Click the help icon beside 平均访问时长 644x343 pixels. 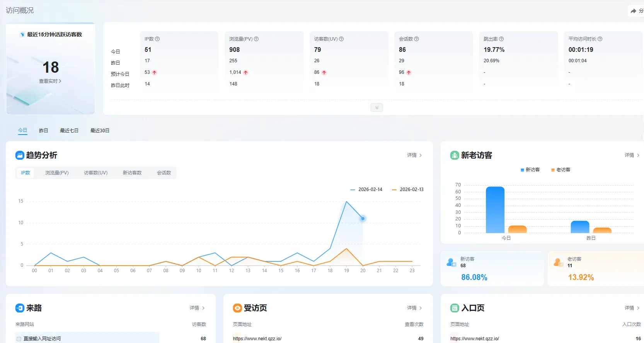pyautogui.click(x=600, y=39)
